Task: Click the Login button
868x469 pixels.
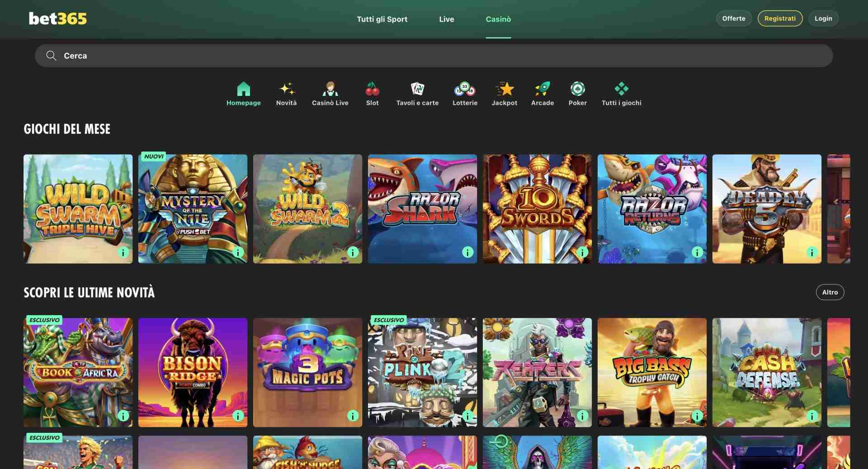Action: point(823,19)
